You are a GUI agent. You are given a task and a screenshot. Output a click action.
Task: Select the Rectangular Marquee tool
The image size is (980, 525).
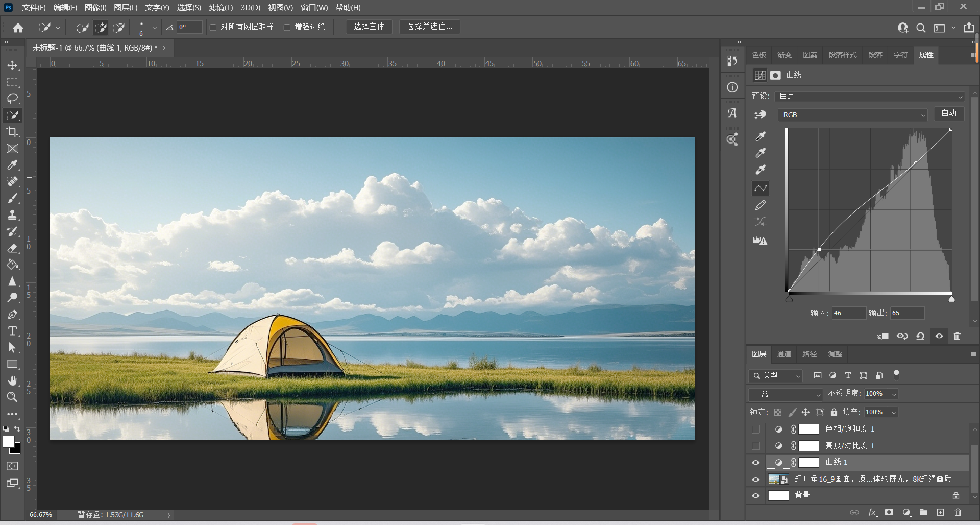[x=13, y=82]
